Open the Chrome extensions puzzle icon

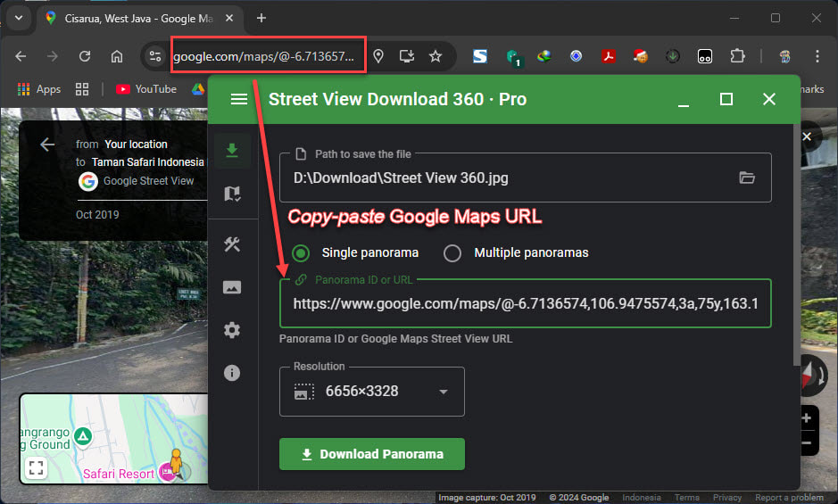tap(737, 56)
